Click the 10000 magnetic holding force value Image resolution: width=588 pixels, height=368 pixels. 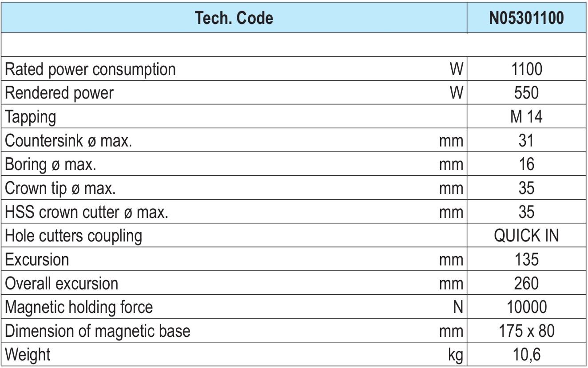coord(526,307)
